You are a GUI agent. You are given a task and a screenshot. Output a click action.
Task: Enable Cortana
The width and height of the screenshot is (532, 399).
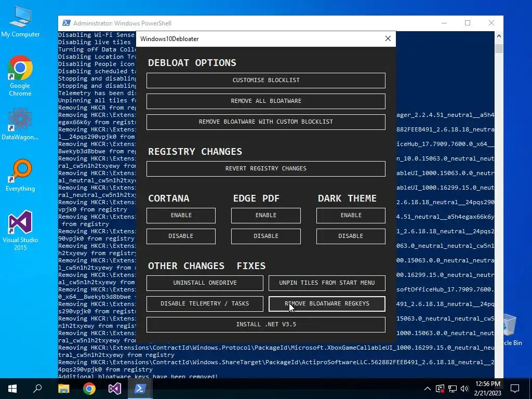click(181, 216)
